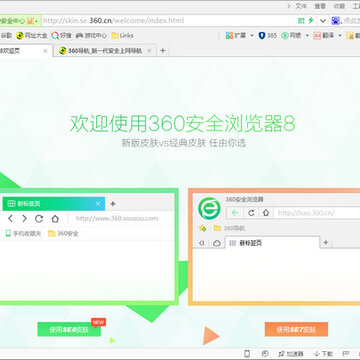Click refresh icon in SE7 preview

(252, 213)
